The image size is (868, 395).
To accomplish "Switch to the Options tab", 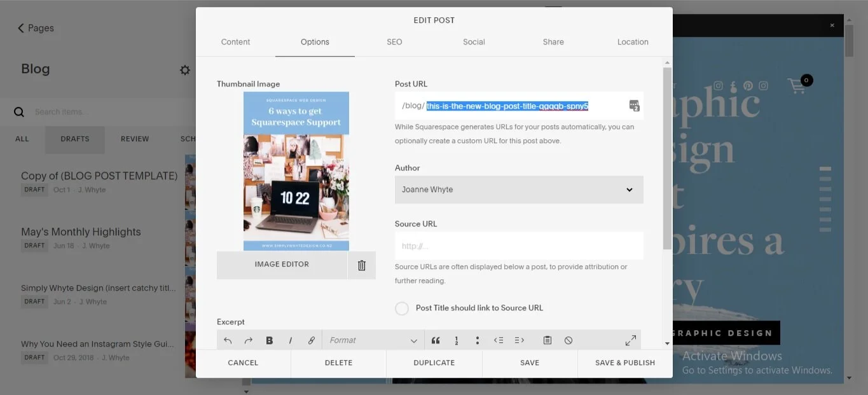I will [315, 42].
